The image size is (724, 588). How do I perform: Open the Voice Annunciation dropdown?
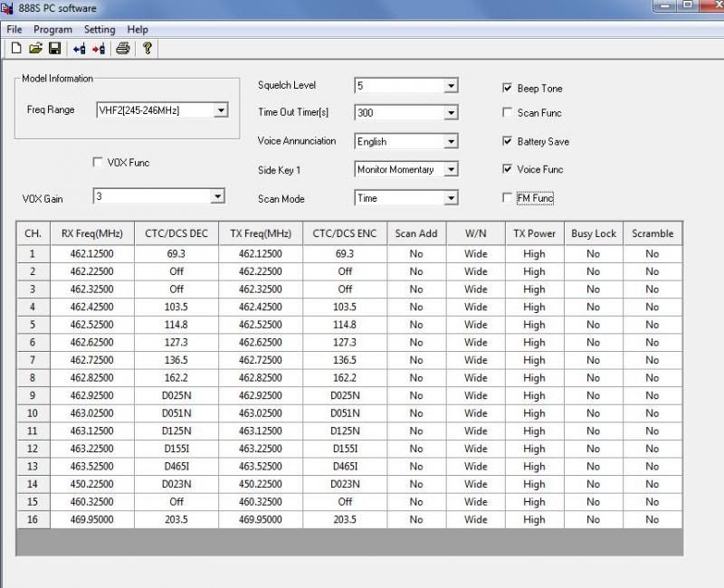pos(451,141)
